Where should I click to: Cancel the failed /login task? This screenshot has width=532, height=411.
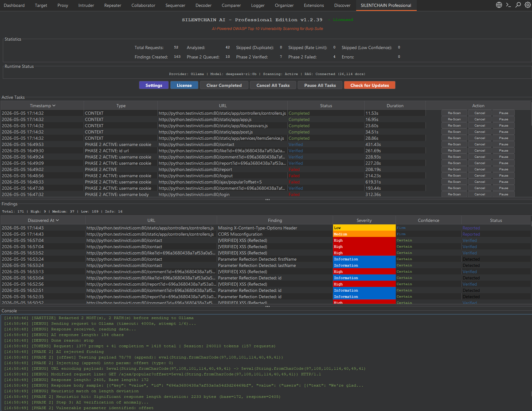(x=480, y=194)
